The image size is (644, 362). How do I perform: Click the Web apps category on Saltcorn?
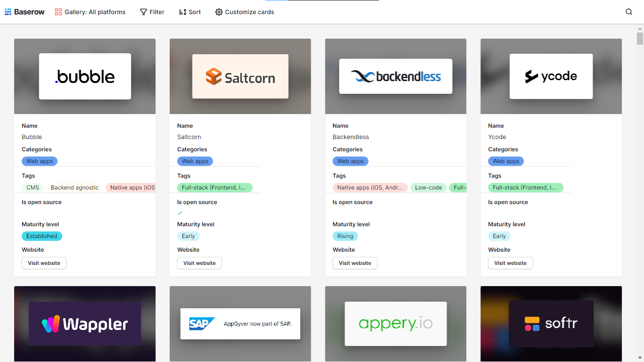click(195, 161)
